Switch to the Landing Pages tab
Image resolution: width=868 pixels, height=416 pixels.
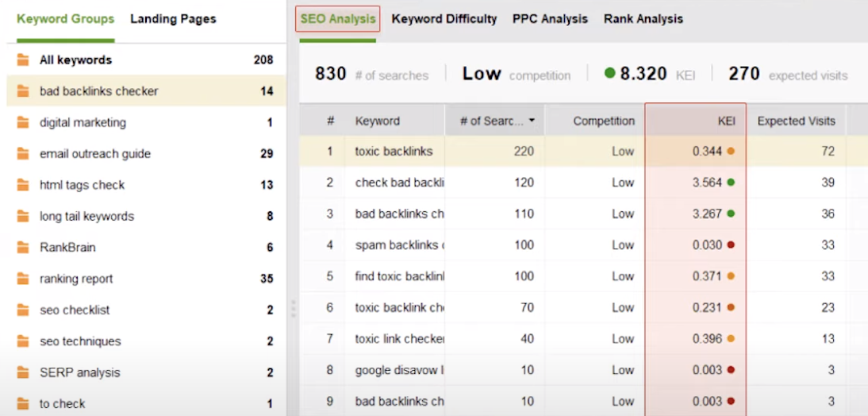(x=173, y=19)
